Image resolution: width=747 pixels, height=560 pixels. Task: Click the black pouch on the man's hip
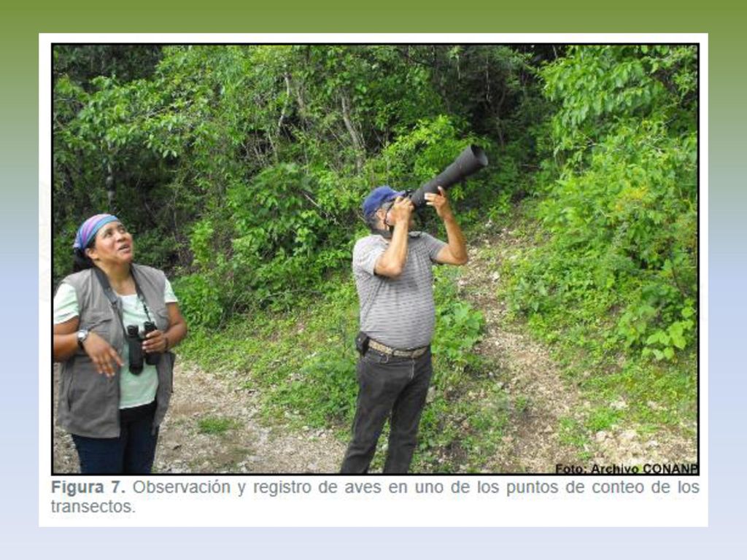[362, 343]
